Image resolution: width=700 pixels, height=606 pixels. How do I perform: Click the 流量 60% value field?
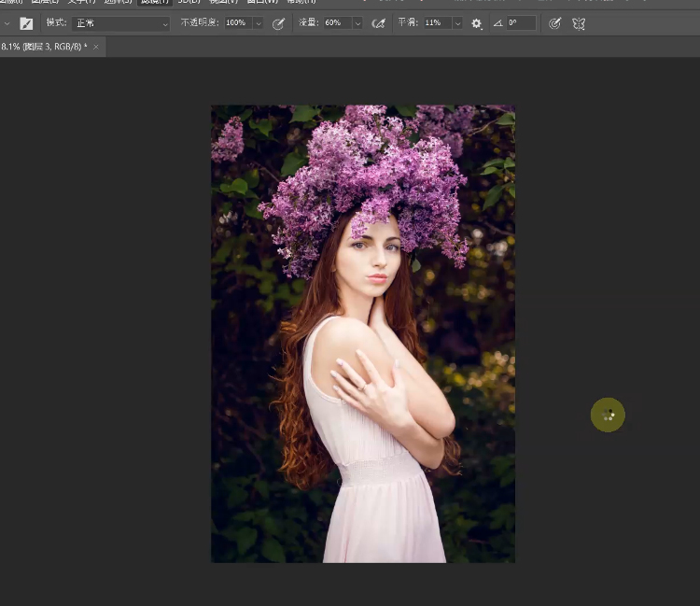coord(338,22)
